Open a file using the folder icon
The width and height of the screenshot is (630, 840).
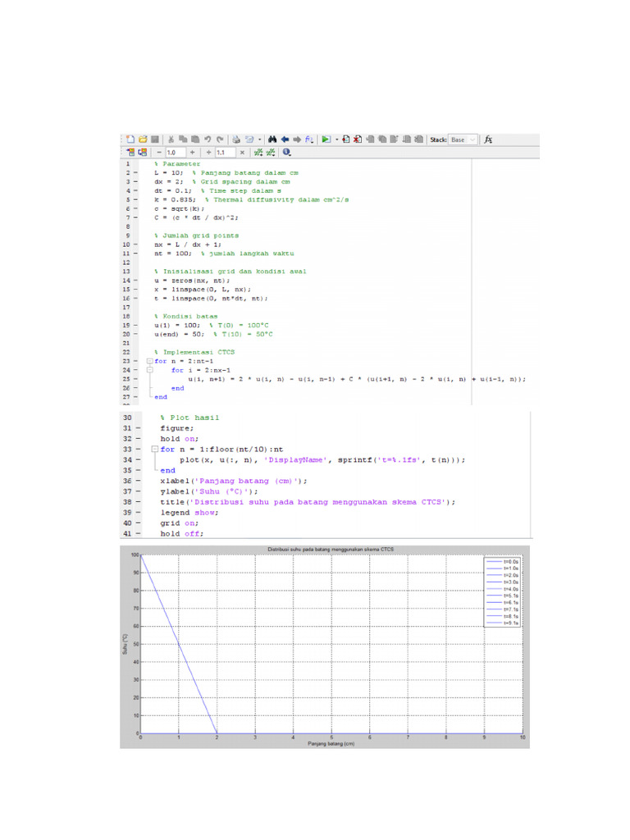pos(142,139)
